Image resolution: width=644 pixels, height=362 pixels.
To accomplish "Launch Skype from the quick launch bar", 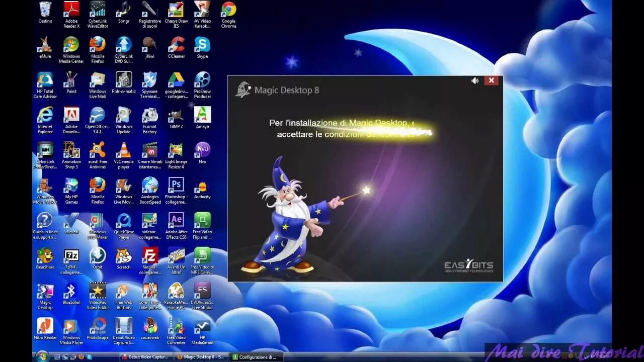I will click(x=89, y=357).
